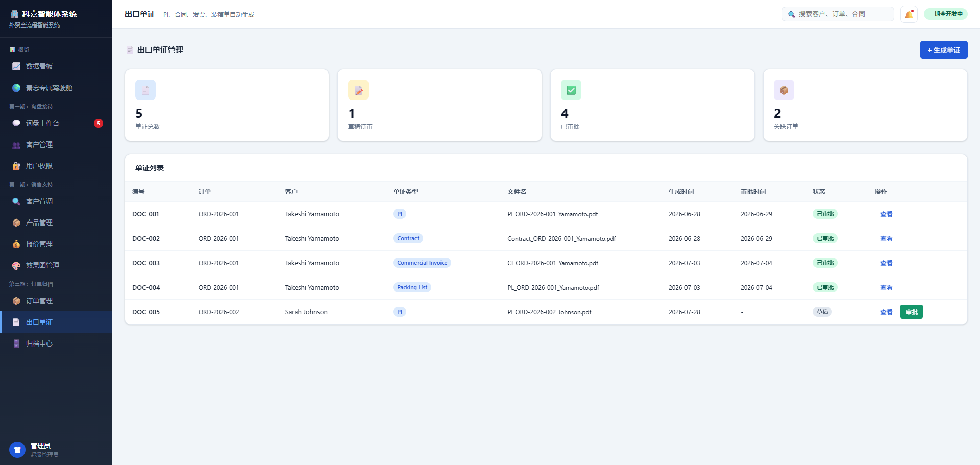Screen dimensions: 980x465
Task: Click the globe icon for 秦总专属驾驶舱
Action: click(x=16, y=88)
